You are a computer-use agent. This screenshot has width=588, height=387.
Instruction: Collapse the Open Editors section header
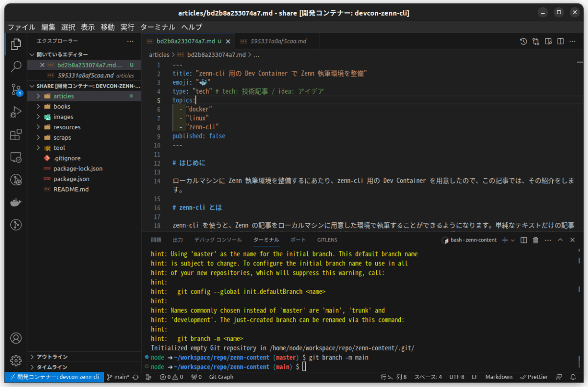84,54
